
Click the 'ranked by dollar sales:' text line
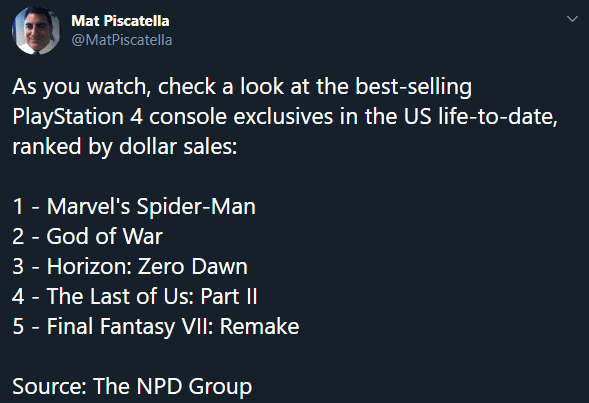125,146
